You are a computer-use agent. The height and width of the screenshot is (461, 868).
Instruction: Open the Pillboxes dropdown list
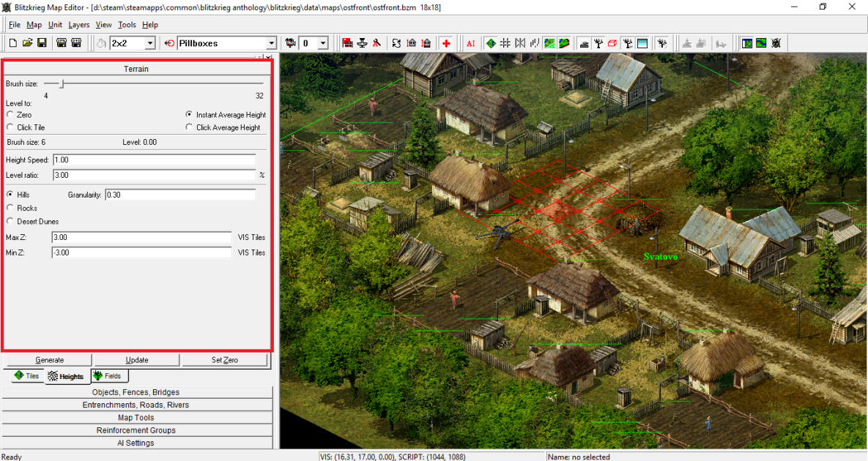click(271, 43)
